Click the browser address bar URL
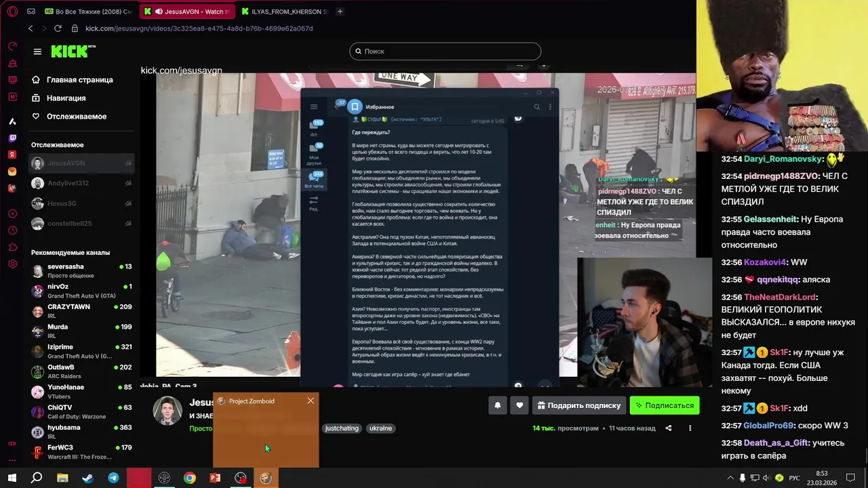The height and width of the screenshot is (488, 868). (199, 28)
